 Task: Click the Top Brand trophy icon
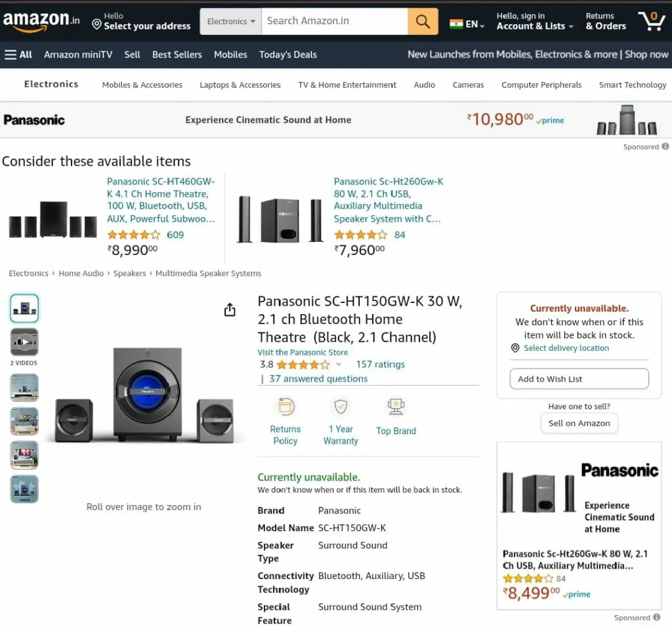click(x=396, y=407)
